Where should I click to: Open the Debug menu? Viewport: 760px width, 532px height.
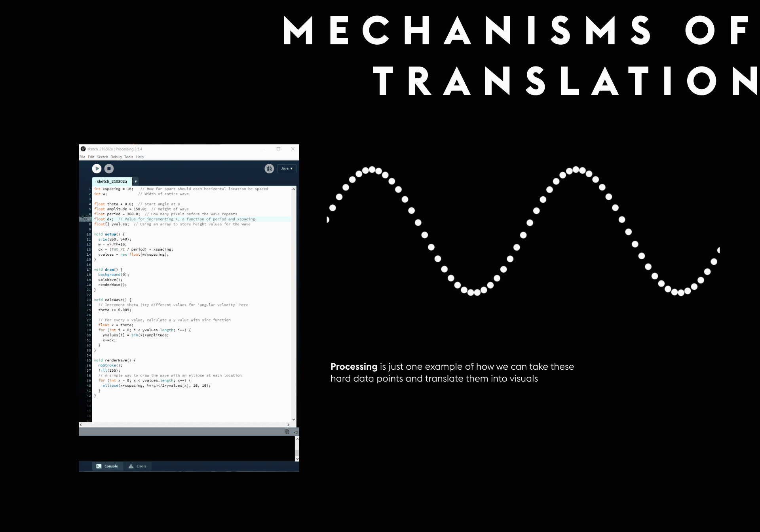pos(116,157)
